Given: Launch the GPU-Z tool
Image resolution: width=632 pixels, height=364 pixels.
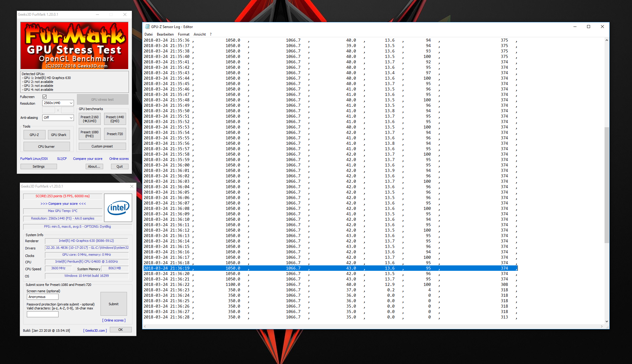Looking at the screenshot, I should click(34, 135).
